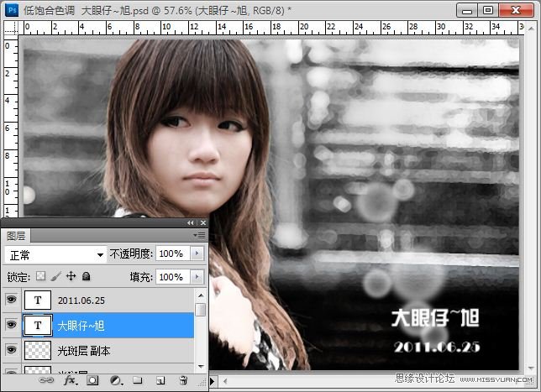Minimize the document window
The height and width of the screenshot is (392, 541).
[467, 10]
